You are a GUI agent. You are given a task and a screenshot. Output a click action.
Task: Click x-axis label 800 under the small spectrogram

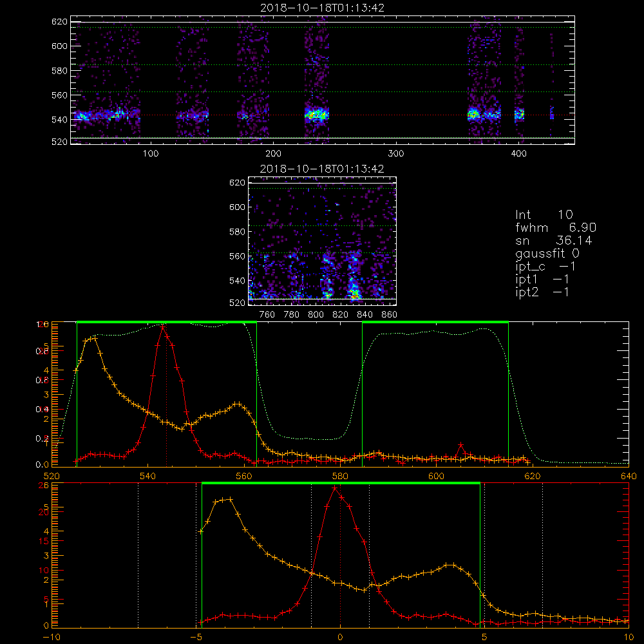[x=316, y=315]
